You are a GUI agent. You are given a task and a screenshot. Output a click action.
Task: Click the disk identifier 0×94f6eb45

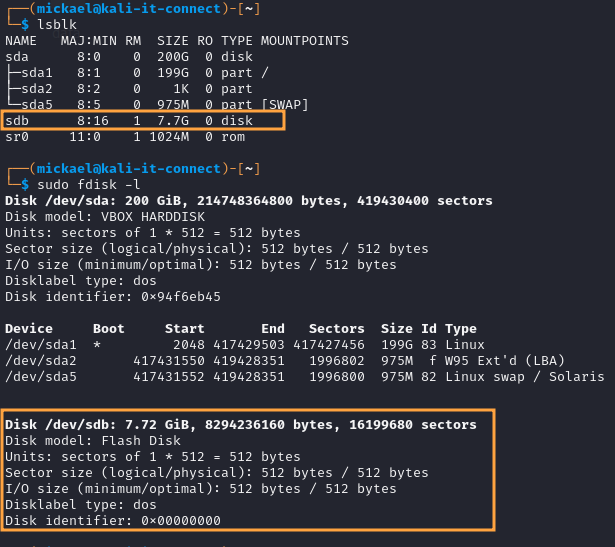[x=180, y=296]
